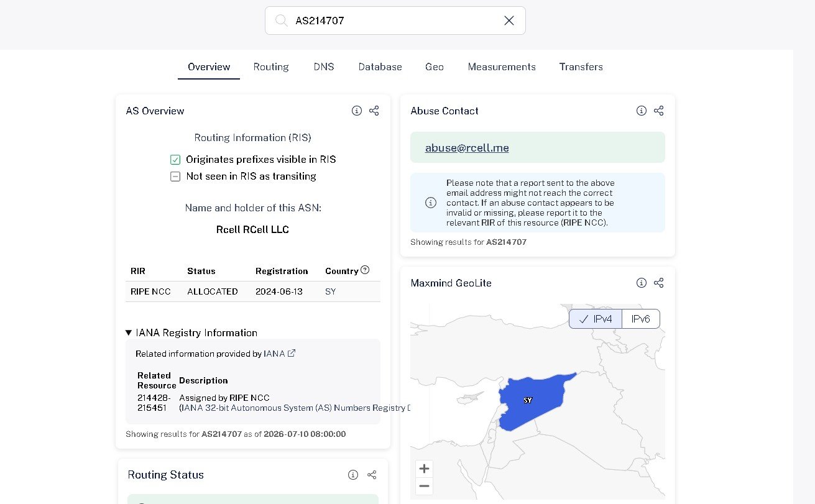This screenshot has width=815, height=504.
Task: Click the abuse note info icon
Action: [x=430, y=203]
